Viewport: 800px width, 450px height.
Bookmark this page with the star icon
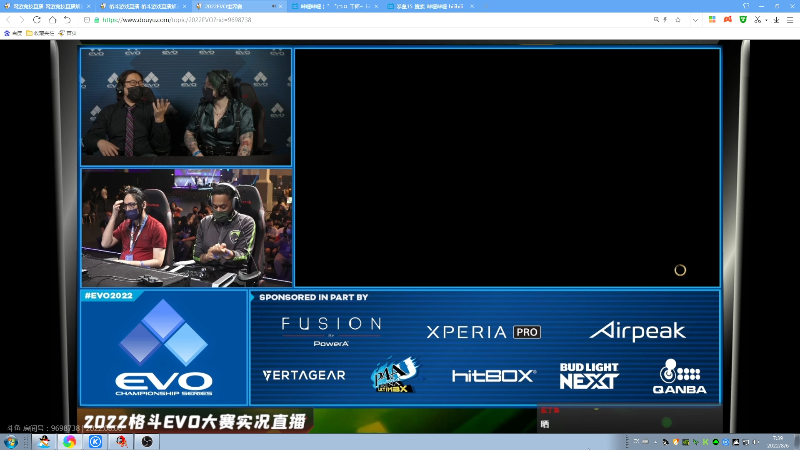click(678, 20)
